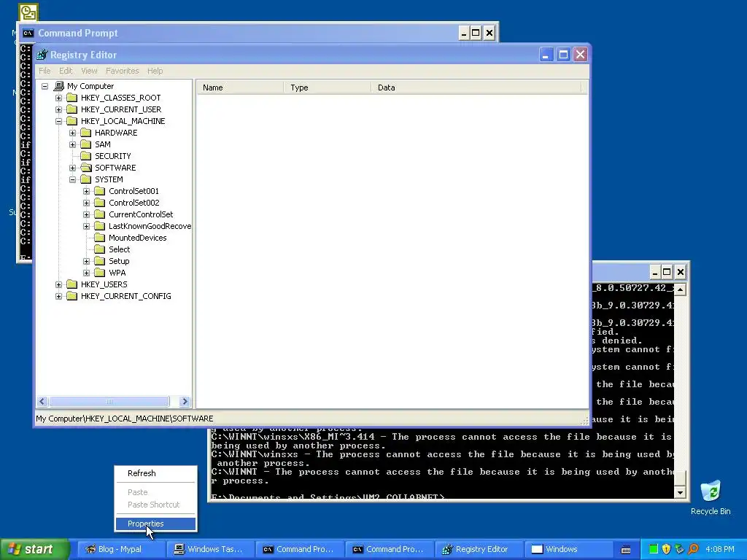
Task: Click the SYSTEM key folder icon
Action: click(86, 179)
